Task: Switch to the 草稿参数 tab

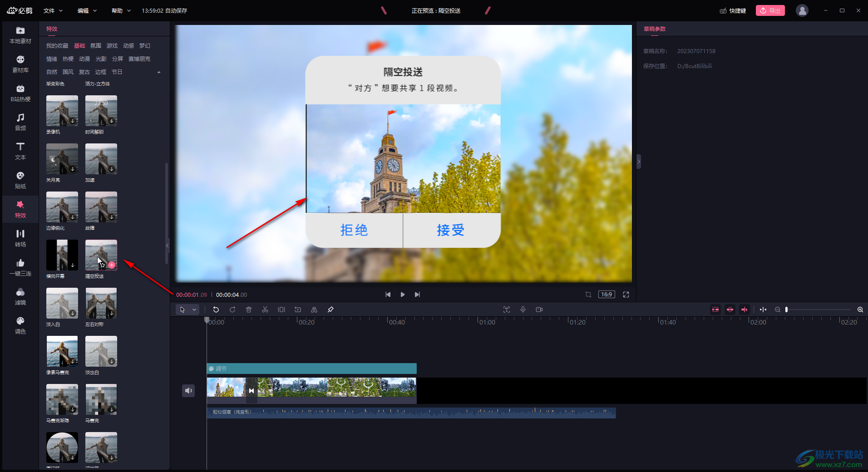Action: click(x=655, y=29)
